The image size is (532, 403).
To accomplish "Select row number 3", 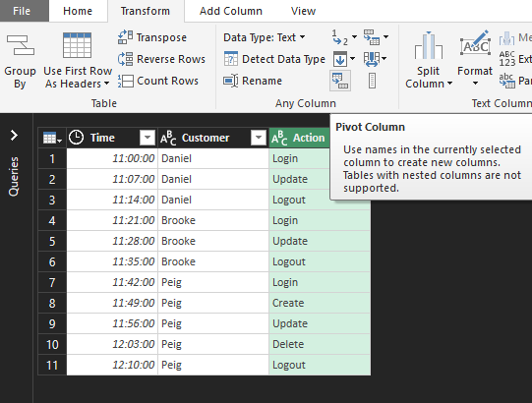I will [x=52, y=200].
